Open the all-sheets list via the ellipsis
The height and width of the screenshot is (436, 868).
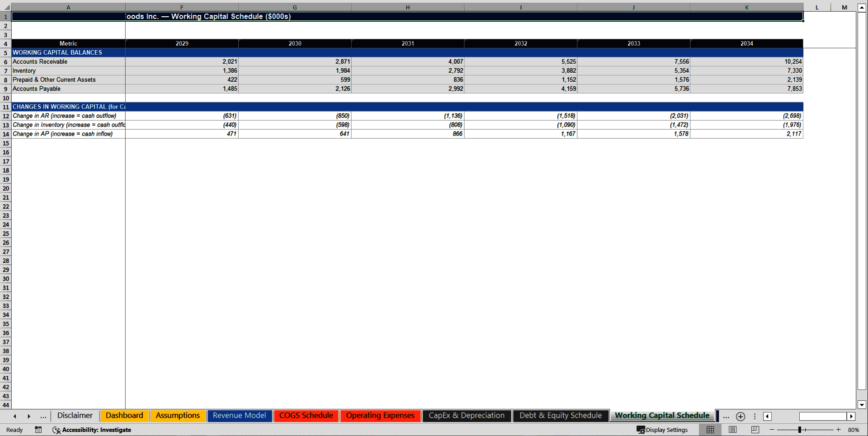pyautogui.click(x=726, y=416)
